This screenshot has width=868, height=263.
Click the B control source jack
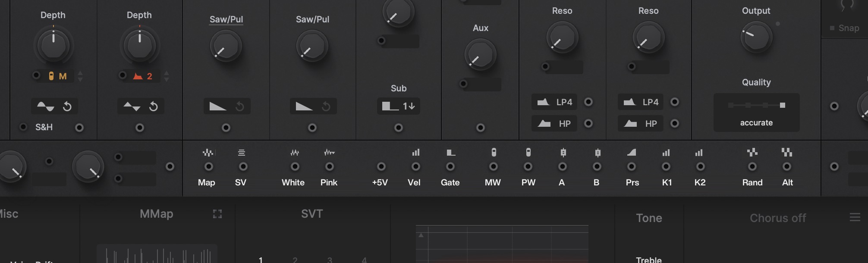(x=597, y=166)
